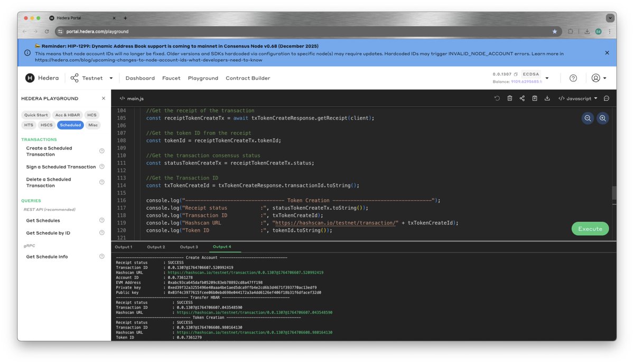The image size is (634, 364).
Task: Open the Contract Builder navigation item
Action: [x=248, y=78]
